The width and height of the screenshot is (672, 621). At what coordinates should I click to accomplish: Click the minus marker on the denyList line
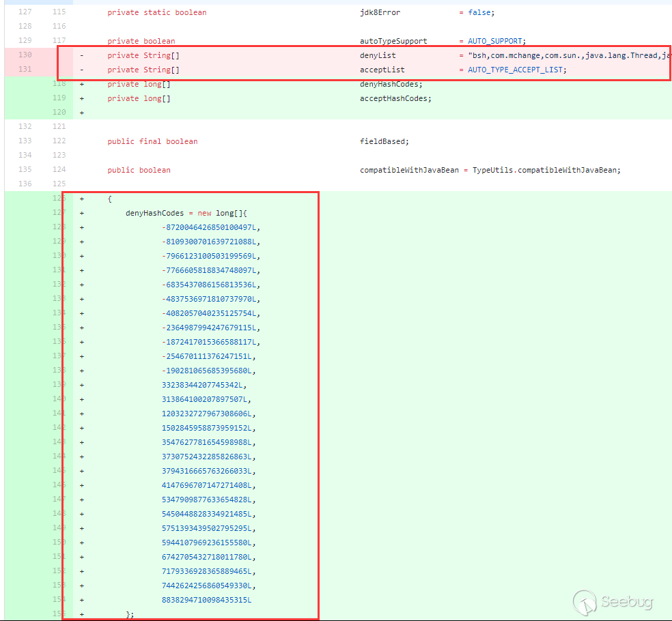coord(82,55)
